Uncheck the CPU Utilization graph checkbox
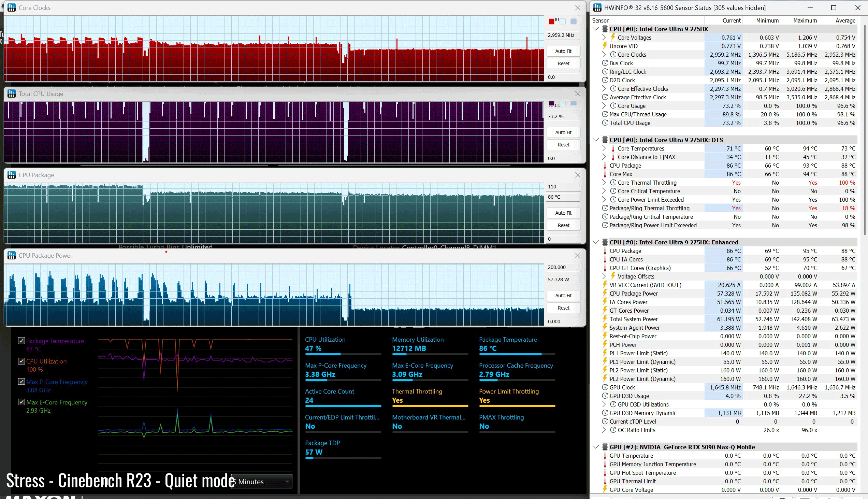The image size is (868, 499). (x=21, y=361)
